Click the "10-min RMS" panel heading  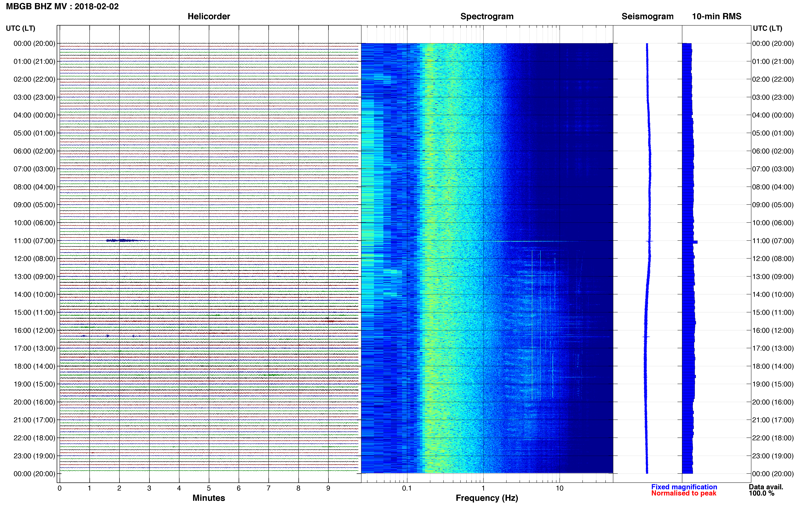coord(716,16)
